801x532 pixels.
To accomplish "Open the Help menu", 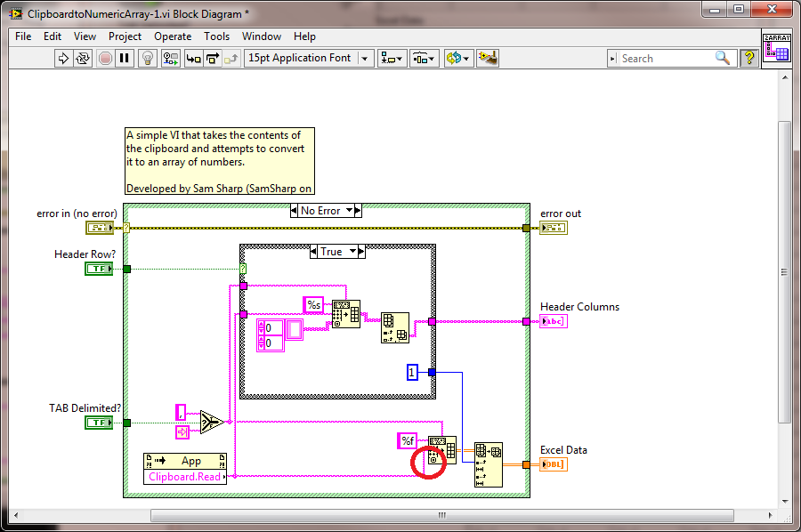I will click(x=304, y=36).
